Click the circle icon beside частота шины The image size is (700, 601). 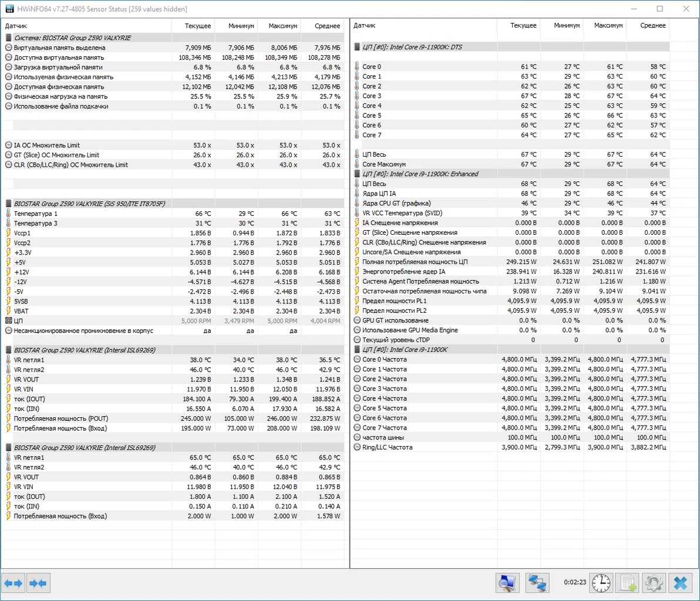point(357,437)
